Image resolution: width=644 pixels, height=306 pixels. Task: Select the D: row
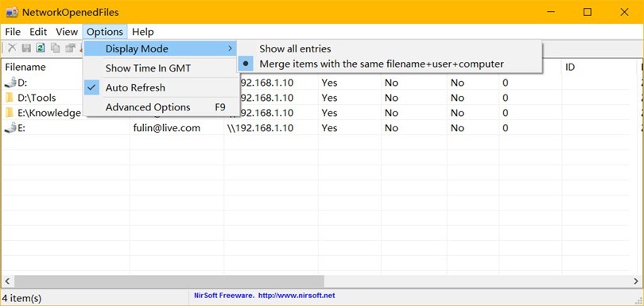point(22,83)
